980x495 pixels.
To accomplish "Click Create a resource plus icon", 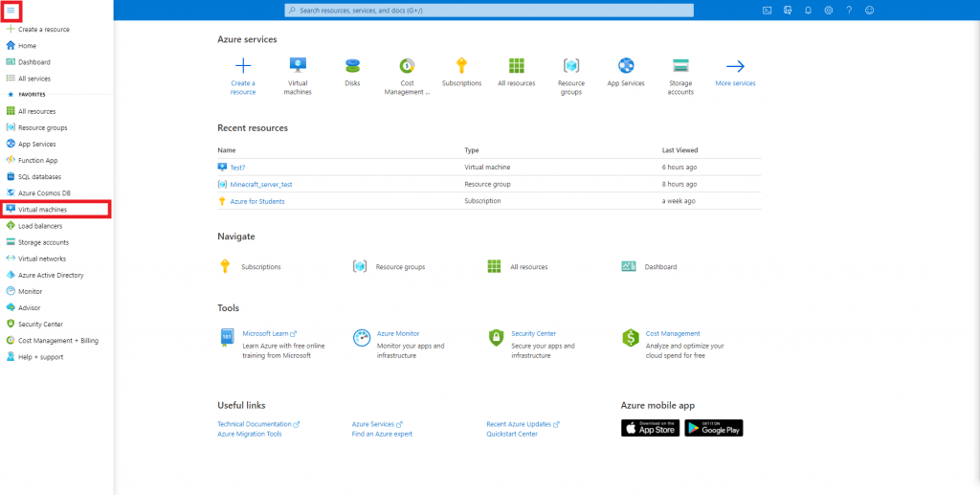I will pyautogui.click(x=243, y=66).
